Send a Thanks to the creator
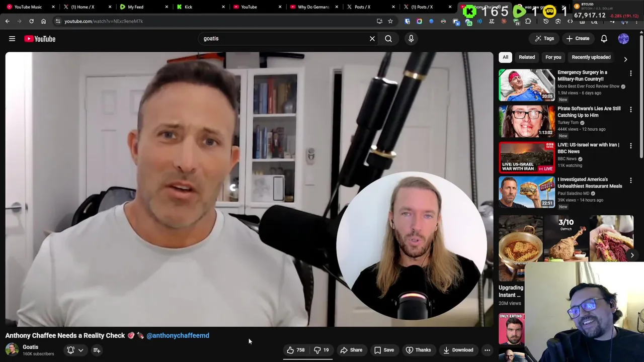 pos(418,350)
